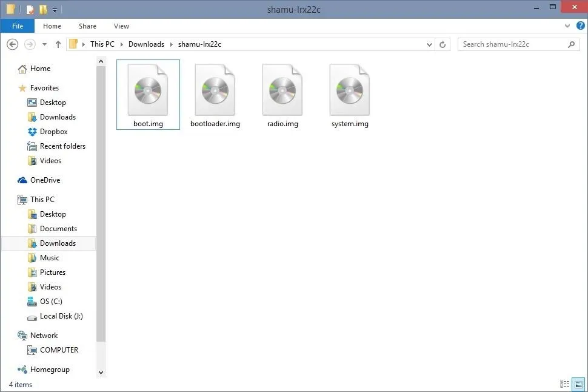The height and width of the screenshot is (392, 588).
Task: Click the Dropbox icon in Favorites
Action: coord(32,132)
